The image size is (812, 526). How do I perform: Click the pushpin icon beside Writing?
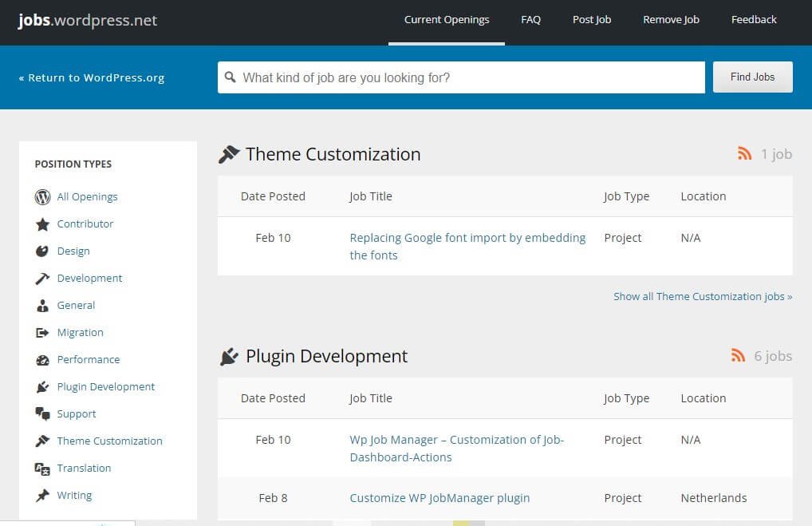(x=42, y=496)
